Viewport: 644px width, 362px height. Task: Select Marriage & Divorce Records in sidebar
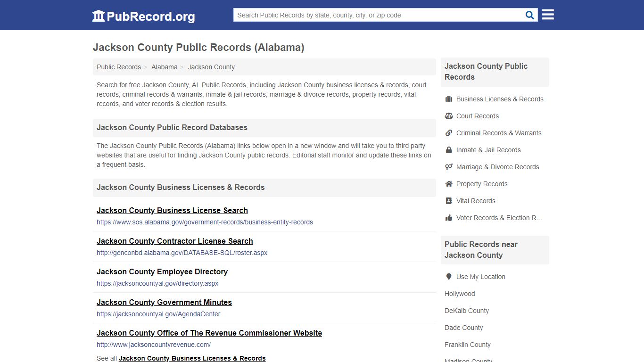click(x=497, y=167)
